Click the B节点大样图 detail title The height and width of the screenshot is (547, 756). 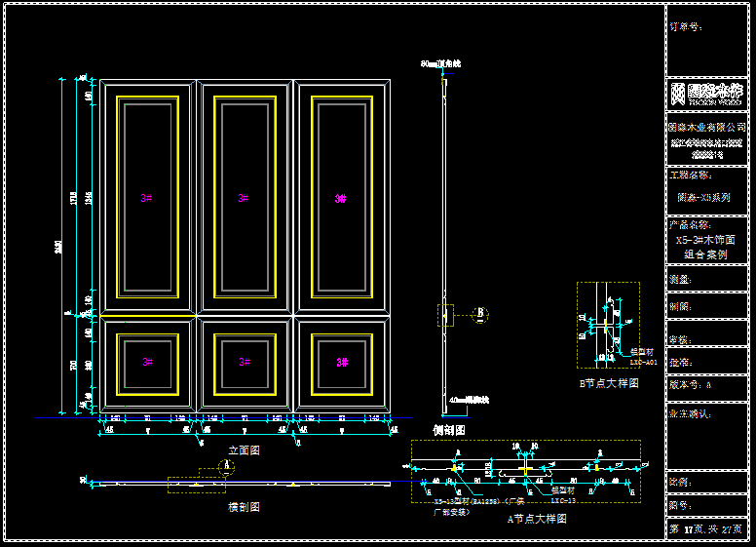[x=609, y=383]
